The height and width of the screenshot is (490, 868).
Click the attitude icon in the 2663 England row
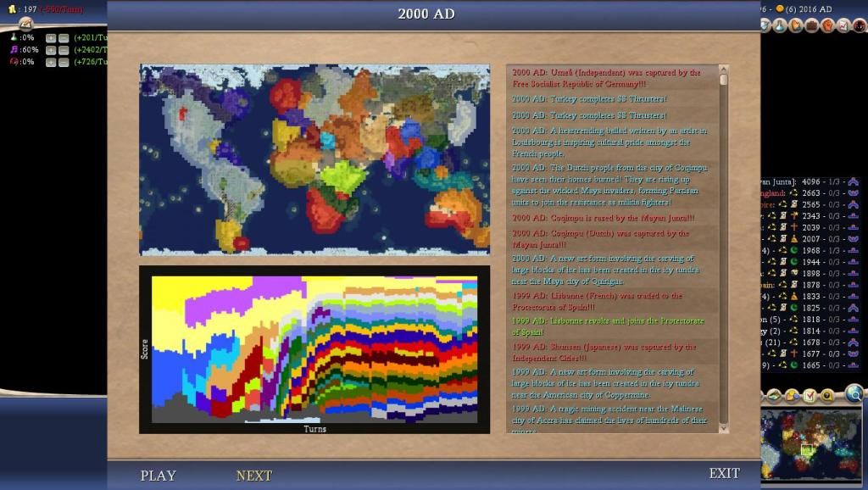(853, 192)
